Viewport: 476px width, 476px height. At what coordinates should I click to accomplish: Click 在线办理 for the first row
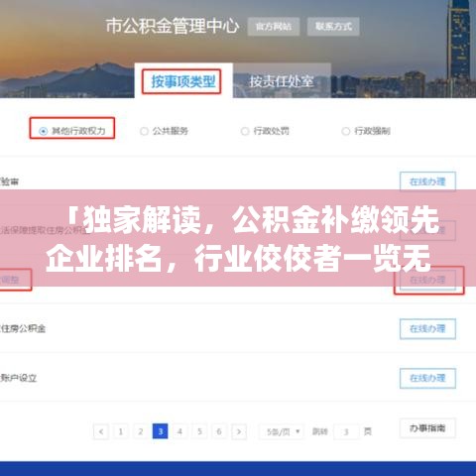tap(427, 181)
